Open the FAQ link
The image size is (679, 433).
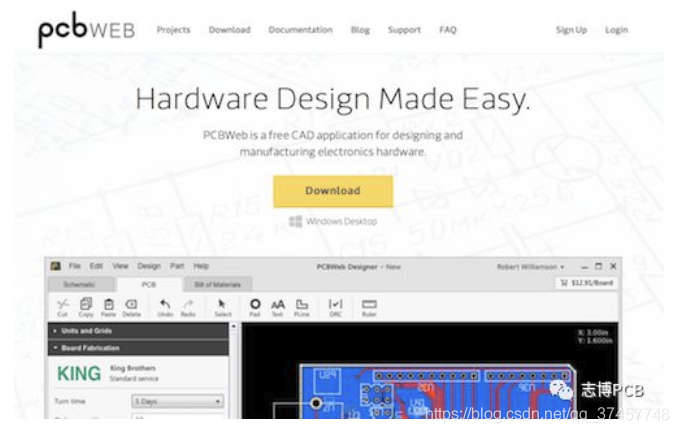point(448,30)
